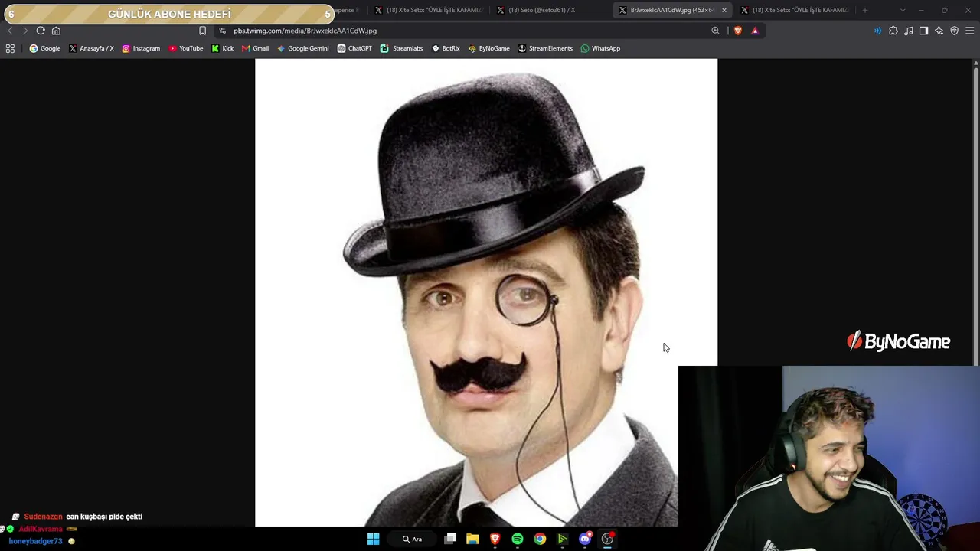
Task: Reload the current page
Action: point(41,31)
